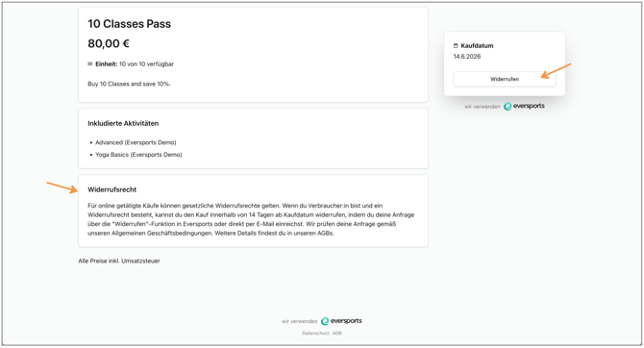Click the Widerrufsrecht heading
The image size is (644, 348).
[112, 189]
